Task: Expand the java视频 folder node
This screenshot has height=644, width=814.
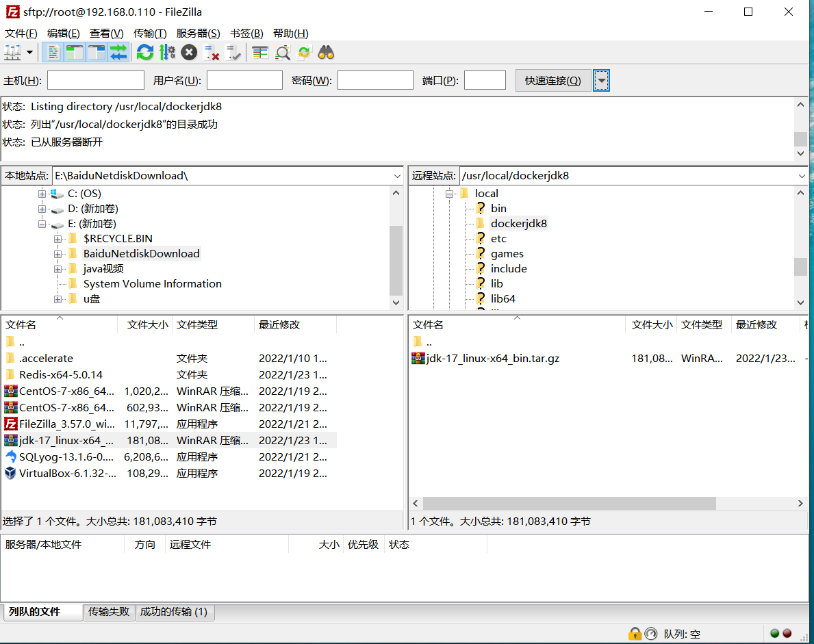Action: pos(58,269)
